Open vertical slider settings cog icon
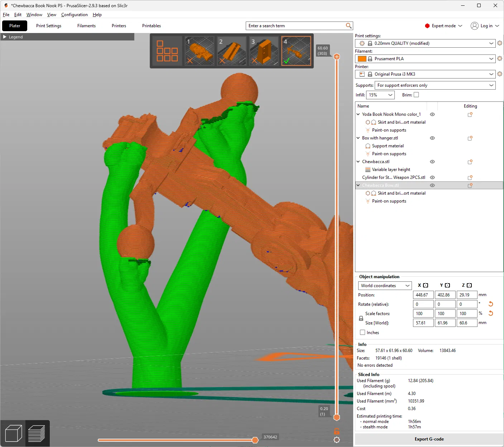Viewport: 504px width, 447px height. (x=337, y=440)
